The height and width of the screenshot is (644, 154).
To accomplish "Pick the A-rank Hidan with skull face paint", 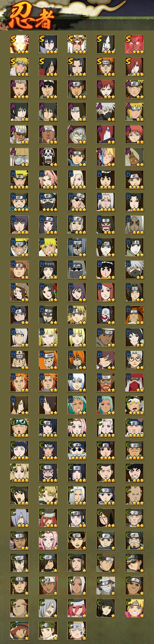I will pyautogui.click(x=48, y=157).
